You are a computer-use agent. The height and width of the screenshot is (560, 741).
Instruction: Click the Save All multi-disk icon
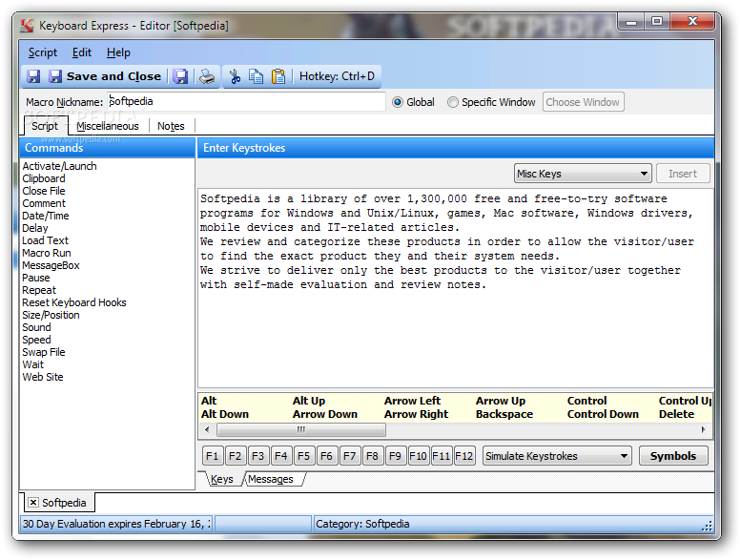point(180,76)
